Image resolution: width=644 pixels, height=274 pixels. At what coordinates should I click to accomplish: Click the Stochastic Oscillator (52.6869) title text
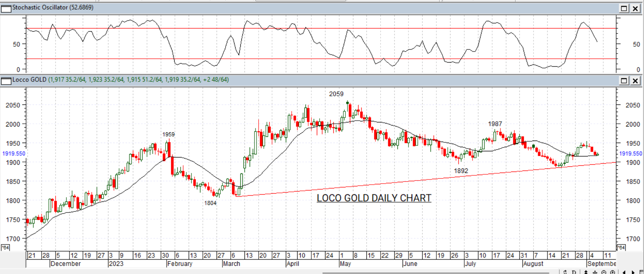[x=53, y=7]
